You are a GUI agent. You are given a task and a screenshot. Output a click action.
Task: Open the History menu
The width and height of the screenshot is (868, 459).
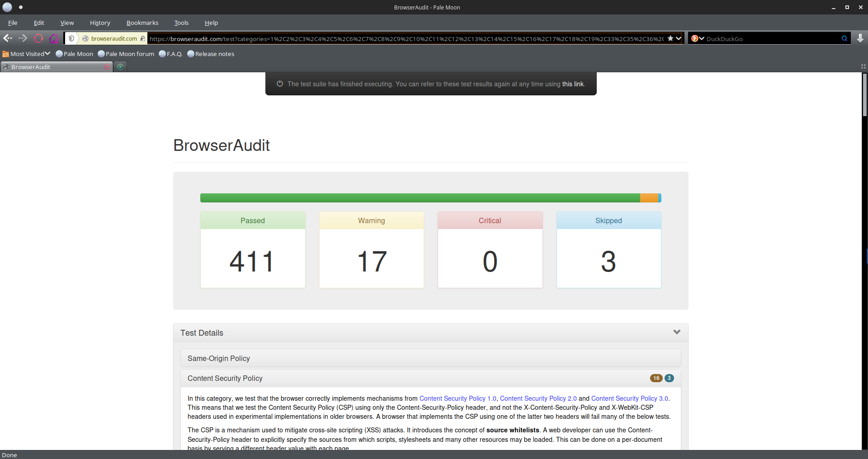tap(100, 23)
